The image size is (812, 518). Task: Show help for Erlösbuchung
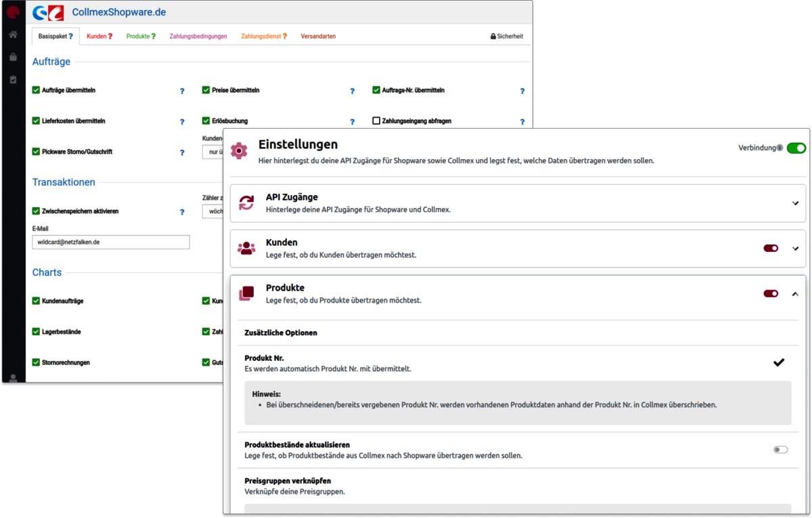[352, 122]
